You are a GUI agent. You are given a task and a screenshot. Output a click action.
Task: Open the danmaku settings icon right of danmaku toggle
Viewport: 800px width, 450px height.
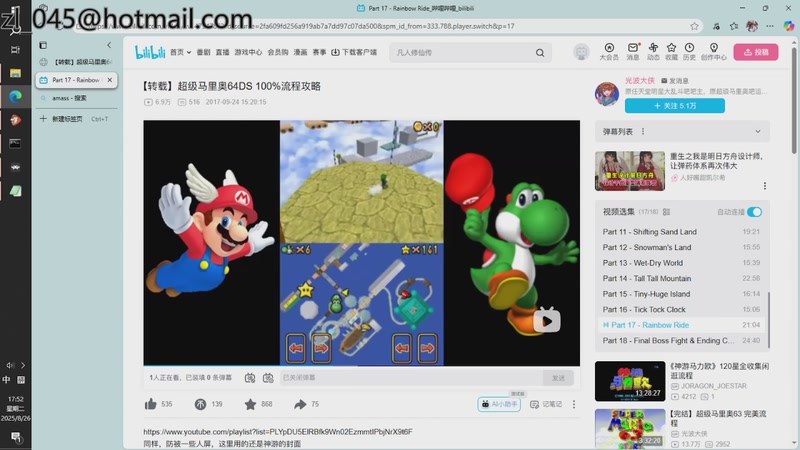[x=268, y=378]
